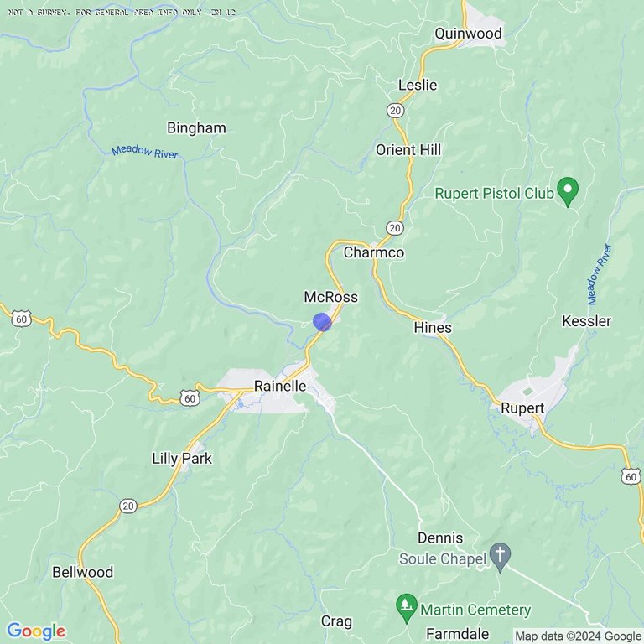Click the Map data ©2024 Google attribution

point(579,636)
